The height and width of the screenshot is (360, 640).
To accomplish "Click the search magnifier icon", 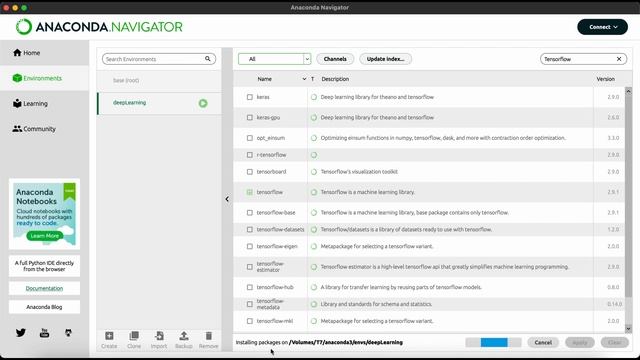I will [x=208, y=59].
